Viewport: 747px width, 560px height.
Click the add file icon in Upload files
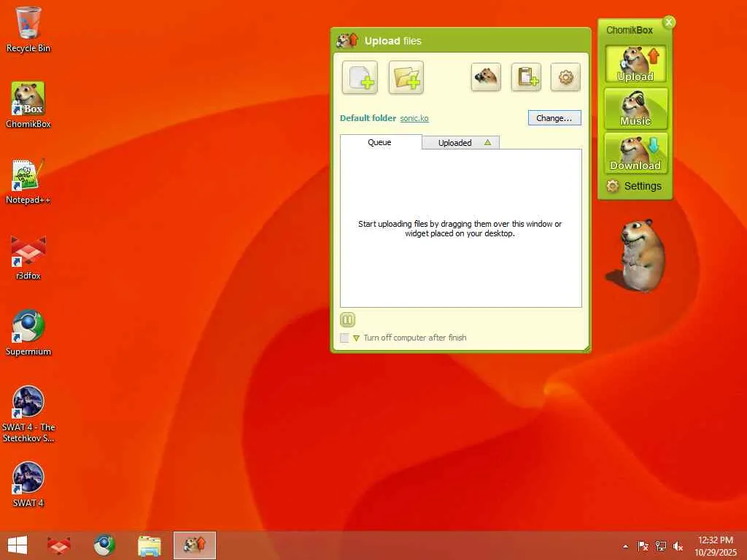pyautogui.click(x=360, y=77)
